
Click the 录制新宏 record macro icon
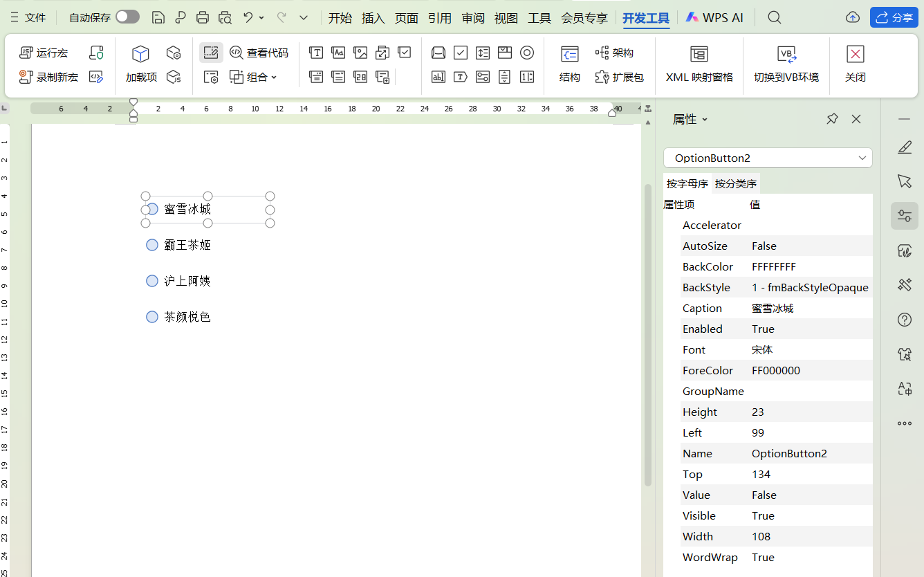[27, 77]
